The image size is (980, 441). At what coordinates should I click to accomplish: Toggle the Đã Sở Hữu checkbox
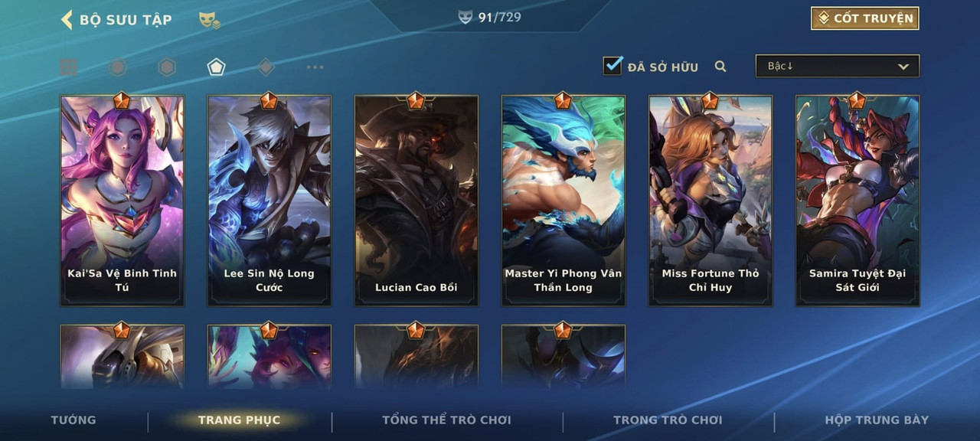[612, 66]
